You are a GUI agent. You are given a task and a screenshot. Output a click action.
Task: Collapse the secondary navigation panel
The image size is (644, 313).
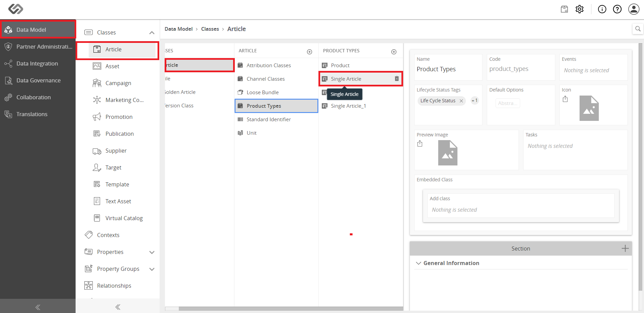click(118, 307)
